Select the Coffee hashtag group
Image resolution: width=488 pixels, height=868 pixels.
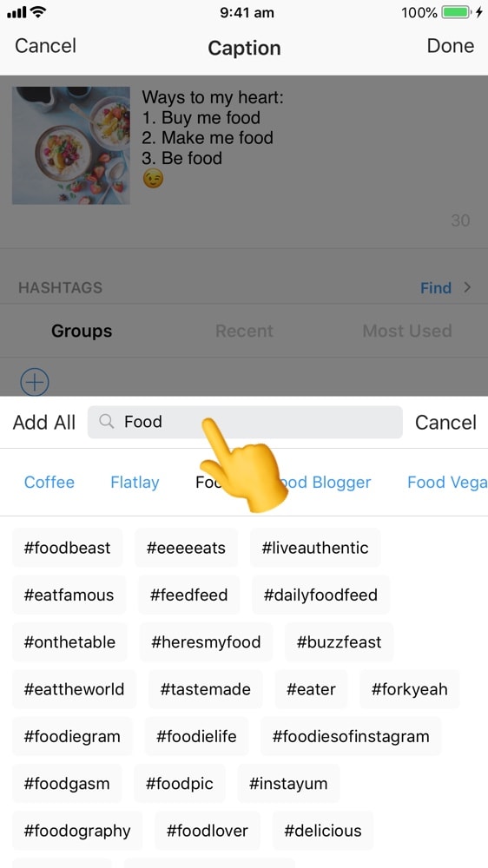point(49,482)
